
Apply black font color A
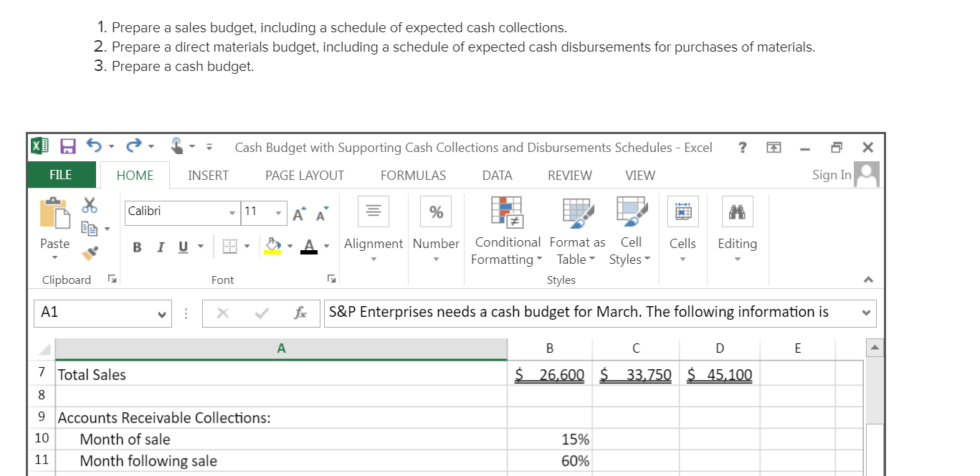tap(309, 247)
